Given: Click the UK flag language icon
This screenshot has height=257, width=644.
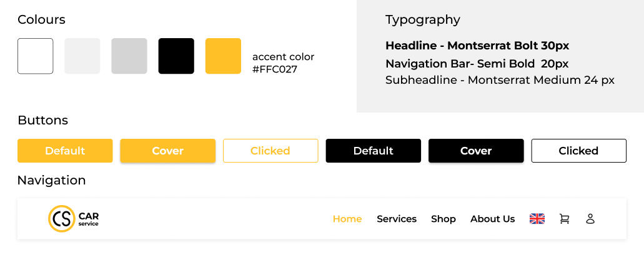Looking at the screenshot, I should pyautogui.click(x=537, y=219).
